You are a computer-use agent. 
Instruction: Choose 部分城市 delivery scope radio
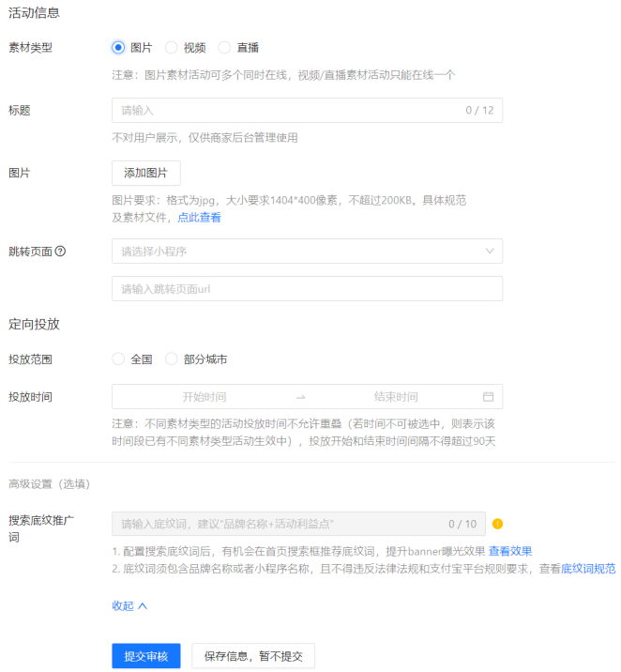point(172,359)
